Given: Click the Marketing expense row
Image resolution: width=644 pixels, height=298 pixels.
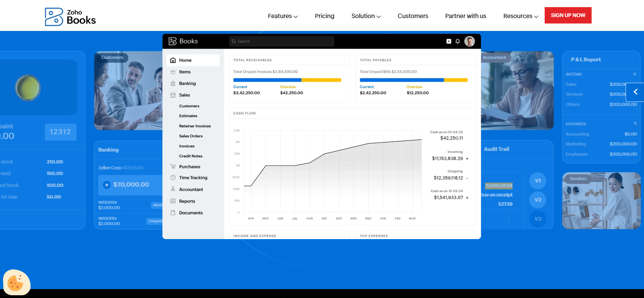Looking at the screenshot, I should click(x=601, y=144).
